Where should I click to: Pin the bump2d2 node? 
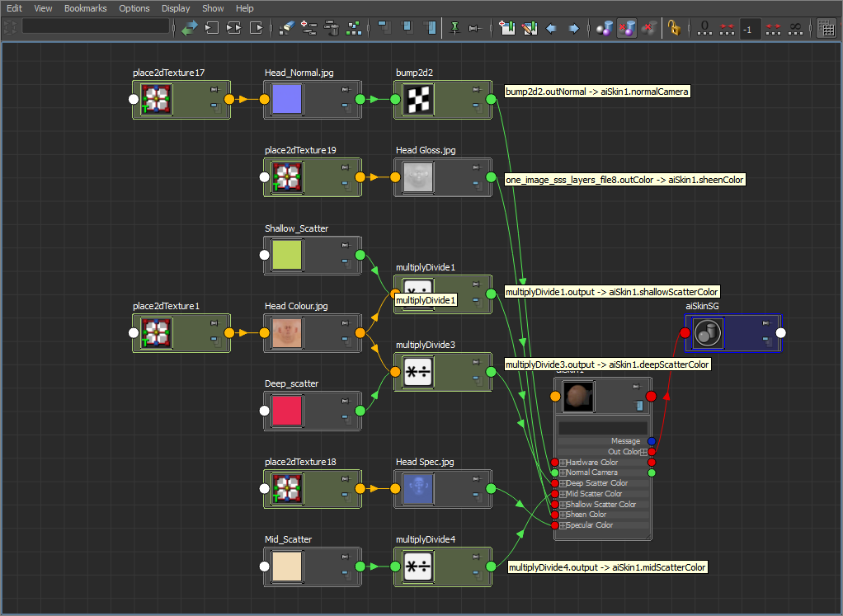pos(477,90)
